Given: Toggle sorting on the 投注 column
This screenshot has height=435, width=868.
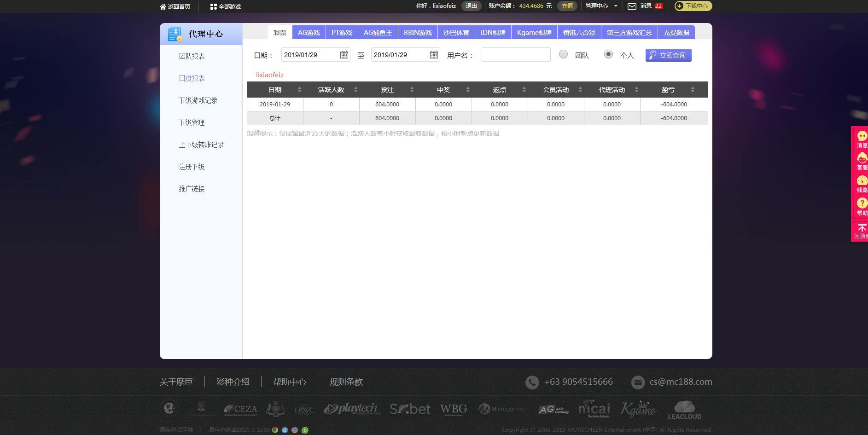Looking at the screenshot, I should 411,89.
